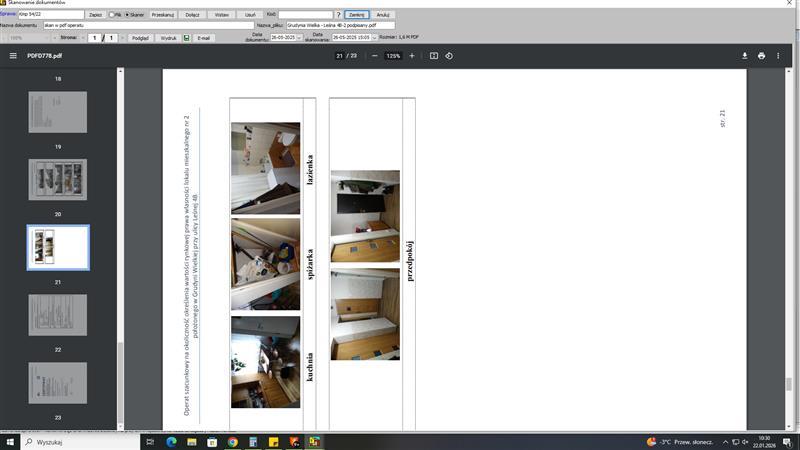Print the PDF using printer icon
Screen dimensions: 800x450
click(x=761, y=56)
